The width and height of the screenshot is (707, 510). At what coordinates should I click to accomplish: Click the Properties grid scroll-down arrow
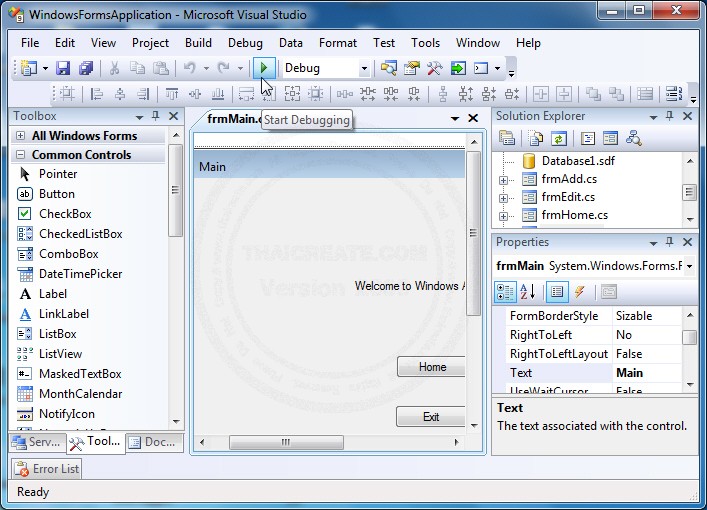pyautogui.click(x=690, y=385)
